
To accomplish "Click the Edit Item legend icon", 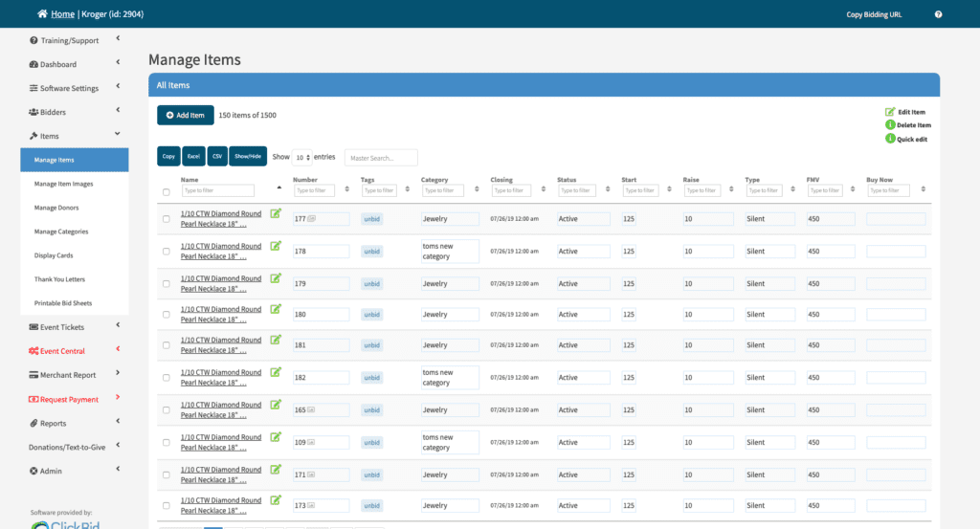I will coord(890,112).
